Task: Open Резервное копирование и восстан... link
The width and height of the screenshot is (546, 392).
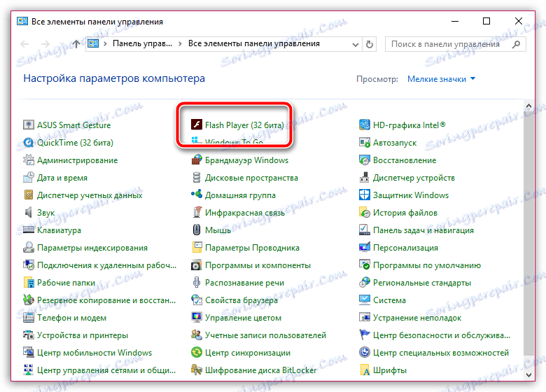Action: [x=106, y=300]
